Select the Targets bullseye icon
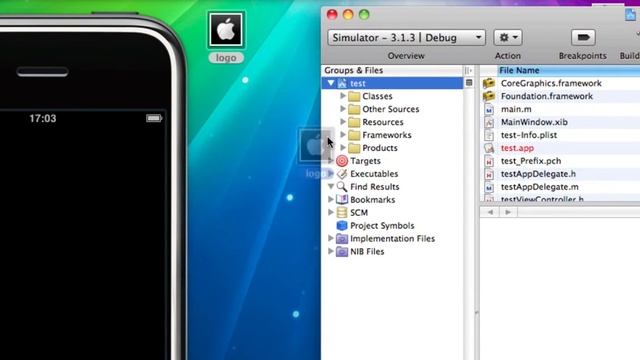This screenshot has width=640, height=360. 342,161
